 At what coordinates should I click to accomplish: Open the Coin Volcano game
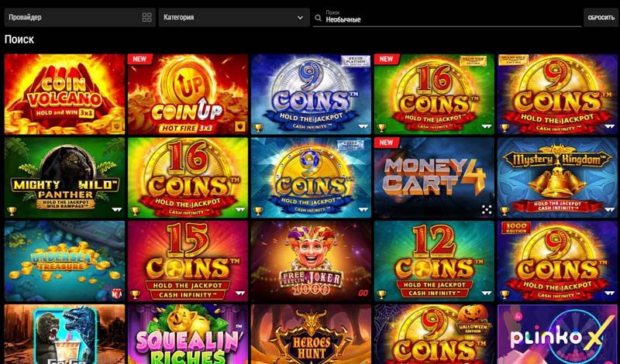(x=64, y=94)
